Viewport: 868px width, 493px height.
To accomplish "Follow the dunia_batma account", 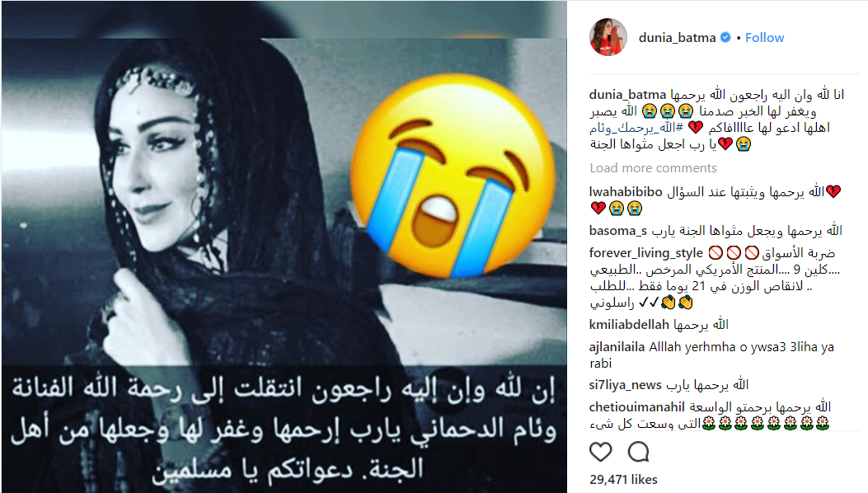I will point(764,38).
